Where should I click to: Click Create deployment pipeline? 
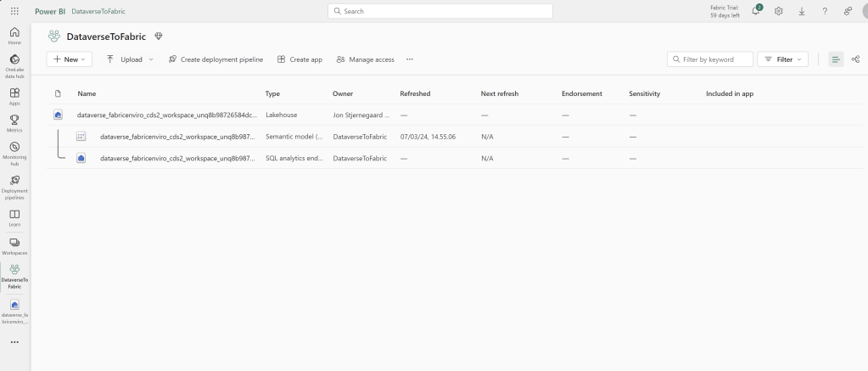coord(216,59)
